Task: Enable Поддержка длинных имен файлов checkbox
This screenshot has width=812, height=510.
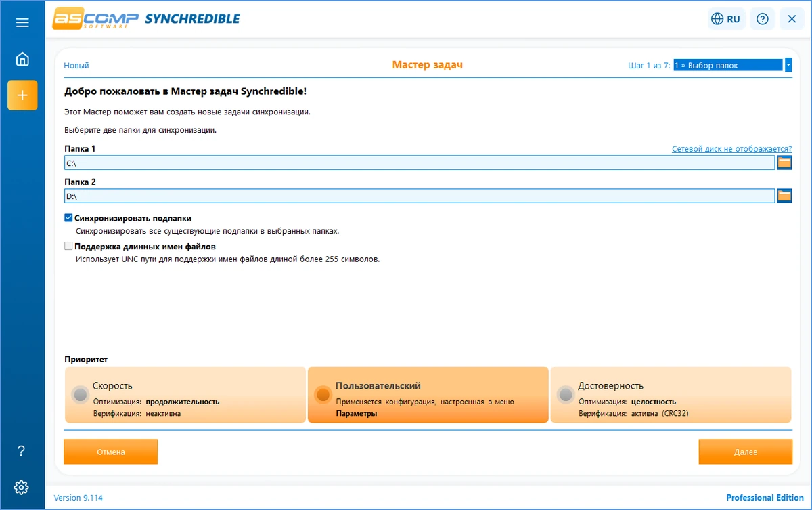Action: 68,247
